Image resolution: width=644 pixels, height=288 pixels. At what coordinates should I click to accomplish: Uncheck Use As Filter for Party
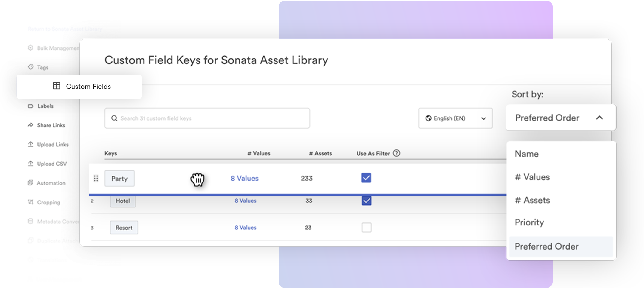tap(366, 178)
